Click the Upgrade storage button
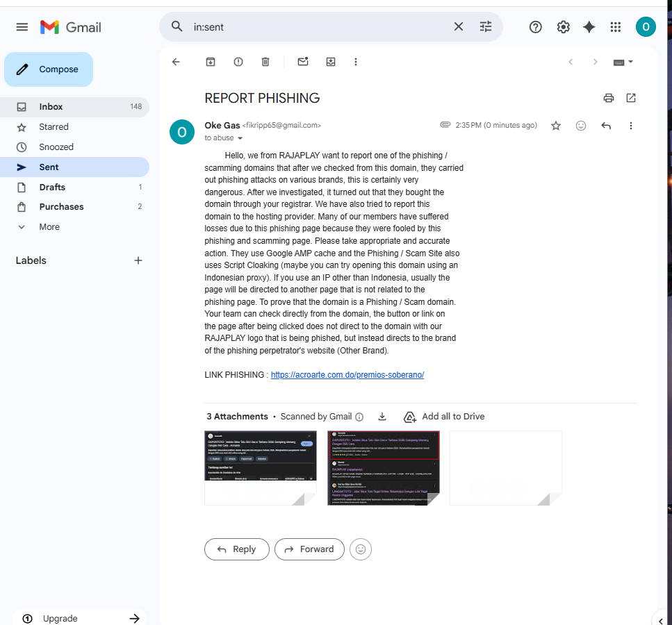The height and width of the screenshot is (625, 672). (x=80, y=618)
